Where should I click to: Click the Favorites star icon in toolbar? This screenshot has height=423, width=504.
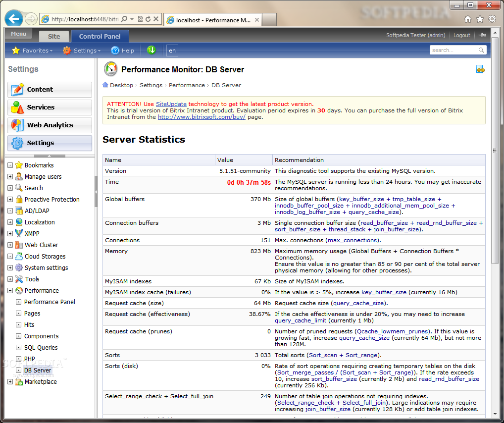pos(16,51)
